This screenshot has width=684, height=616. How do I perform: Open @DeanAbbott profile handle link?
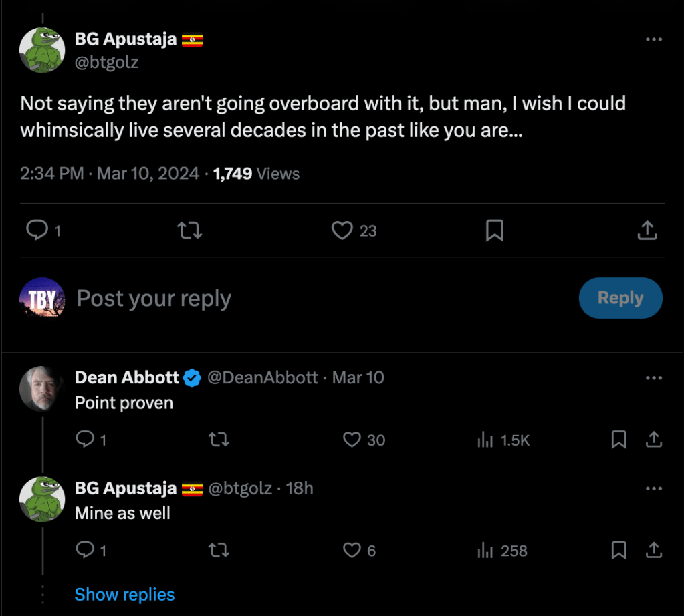tap(263, 377)
